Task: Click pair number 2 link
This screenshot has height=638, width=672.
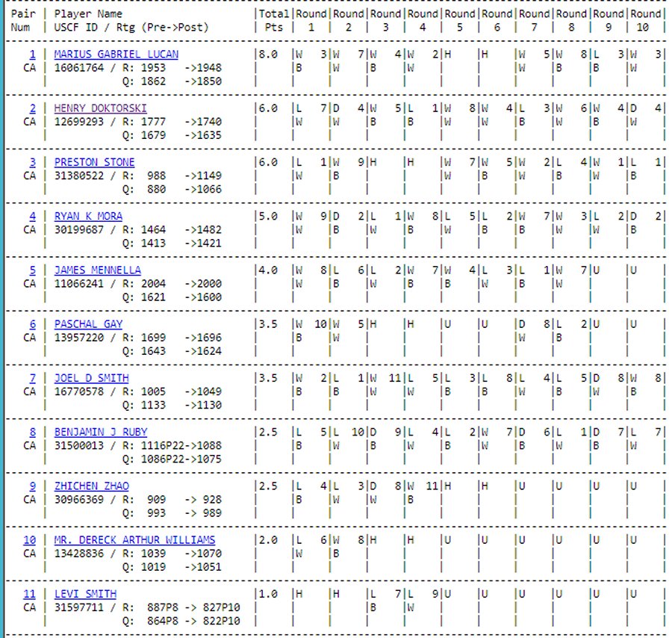Action: pos(33,108)
